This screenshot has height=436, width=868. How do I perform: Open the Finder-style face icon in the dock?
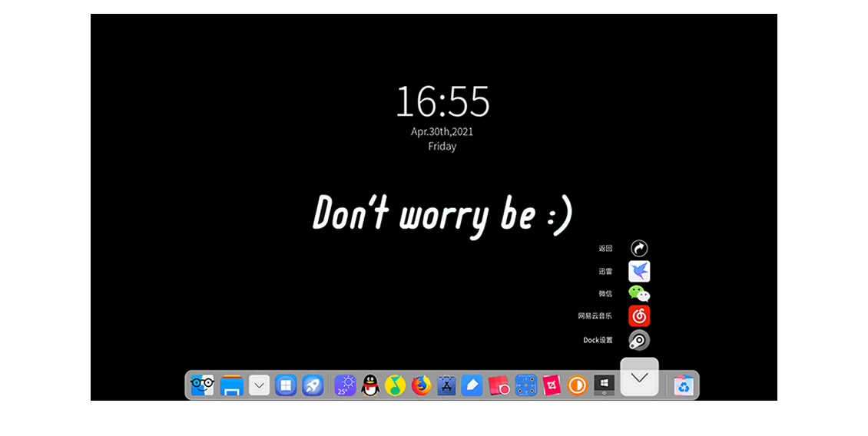click(x=202, y=385)
